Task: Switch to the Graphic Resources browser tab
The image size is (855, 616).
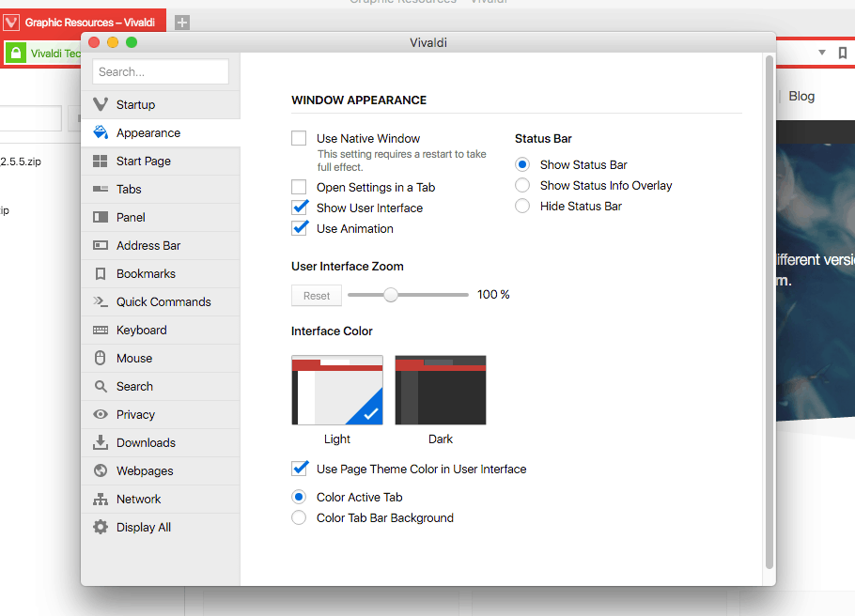Action: pos(85,22)
